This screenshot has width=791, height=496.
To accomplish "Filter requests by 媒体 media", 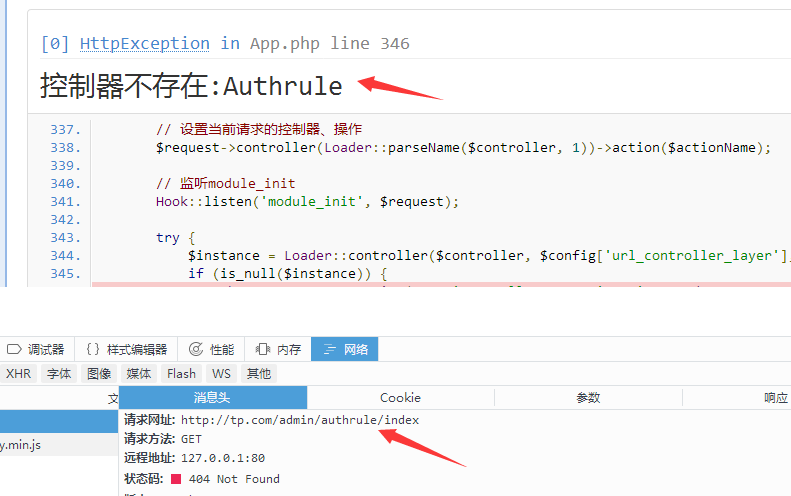I will point(139,373).
